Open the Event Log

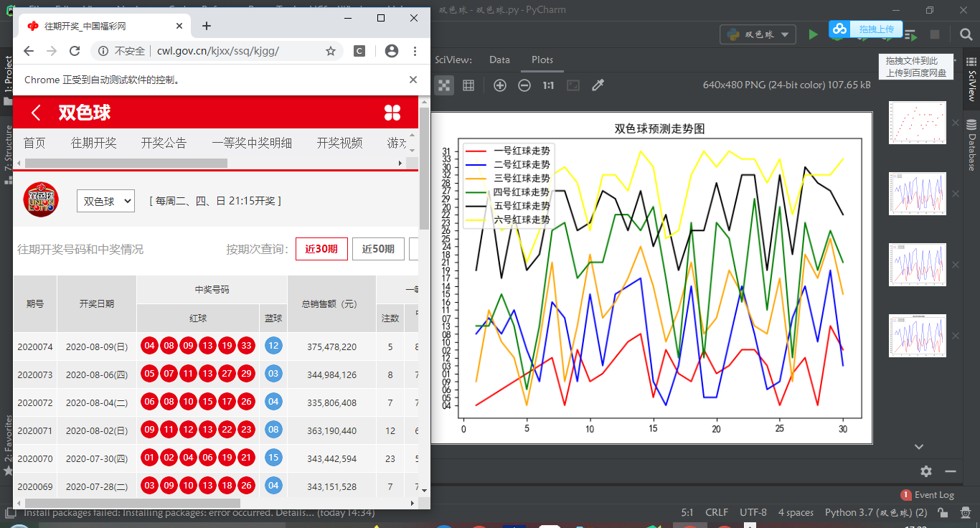(x=928, y=494)
